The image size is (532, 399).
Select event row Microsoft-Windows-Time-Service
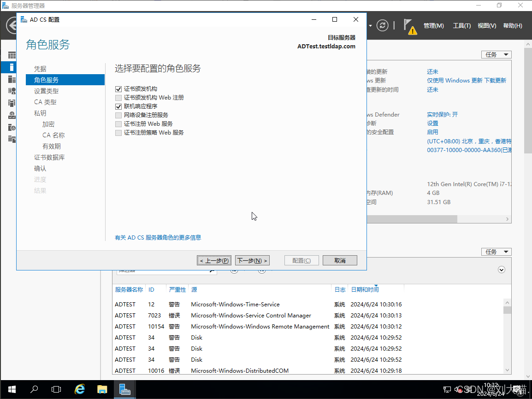[x=307, y=305]
